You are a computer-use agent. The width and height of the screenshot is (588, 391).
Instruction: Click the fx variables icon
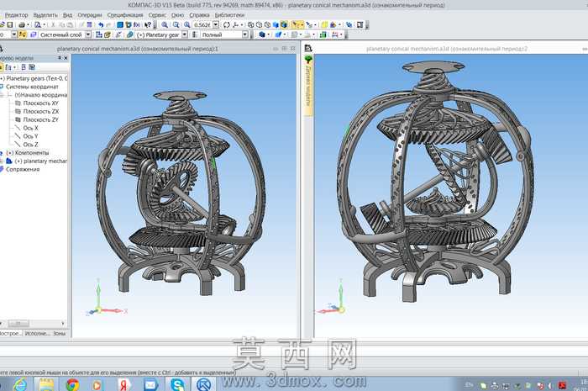click(137, 24)
